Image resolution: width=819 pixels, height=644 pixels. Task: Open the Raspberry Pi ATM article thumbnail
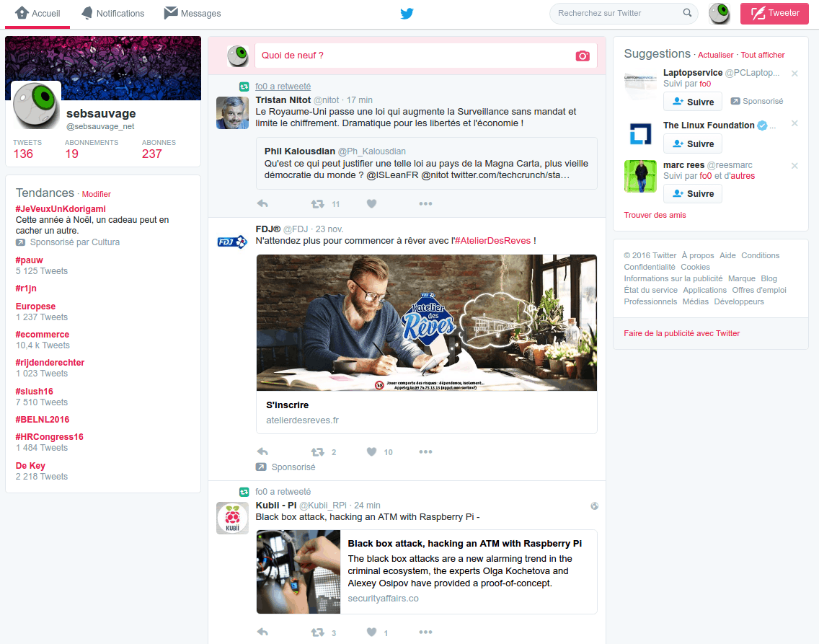pyautogui.click(x=298, y=572)
